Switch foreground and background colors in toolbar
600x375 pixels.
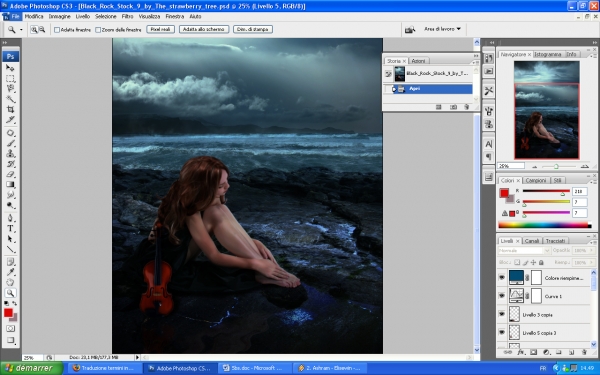[15, 303]
